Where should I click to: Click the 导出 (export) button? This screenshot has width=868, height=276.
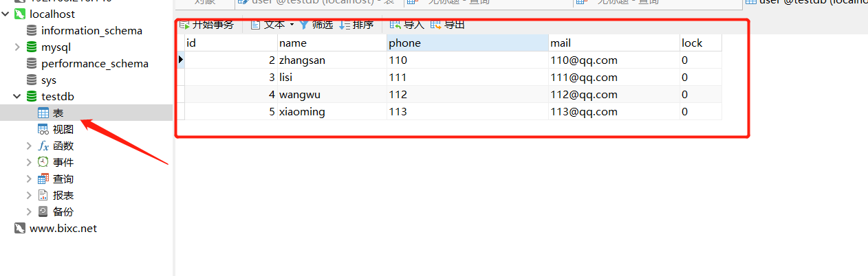point(448,25)
